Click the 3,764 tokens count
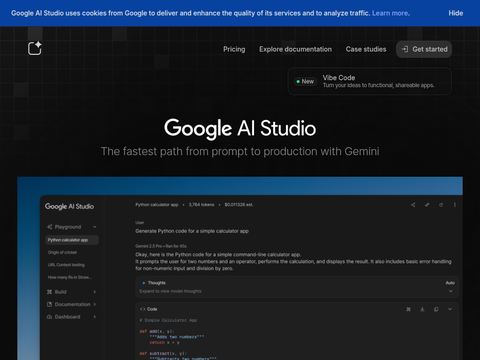480x360 pixels. [201, 205]
